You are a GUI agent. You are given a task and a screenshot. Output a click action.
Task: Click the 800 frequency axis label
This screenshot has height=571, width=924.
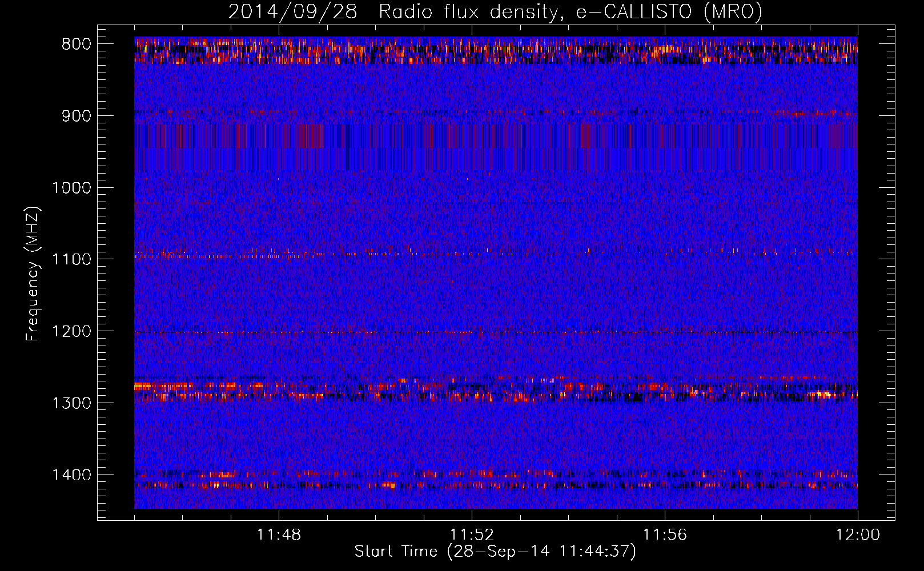[77, 45]
